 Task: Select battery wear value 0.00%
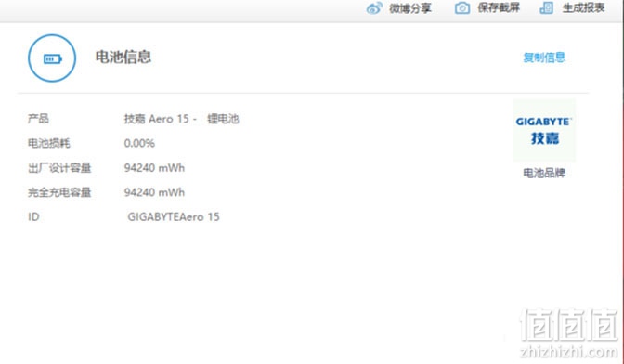click(x=139, y=143)
